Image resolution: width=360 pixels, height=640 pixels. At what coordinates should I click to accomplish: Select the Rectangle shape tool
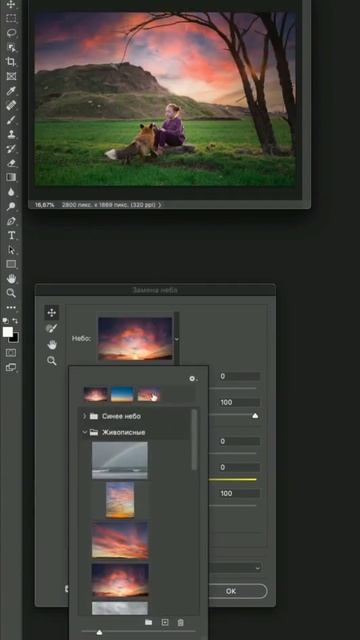[11, 264]
